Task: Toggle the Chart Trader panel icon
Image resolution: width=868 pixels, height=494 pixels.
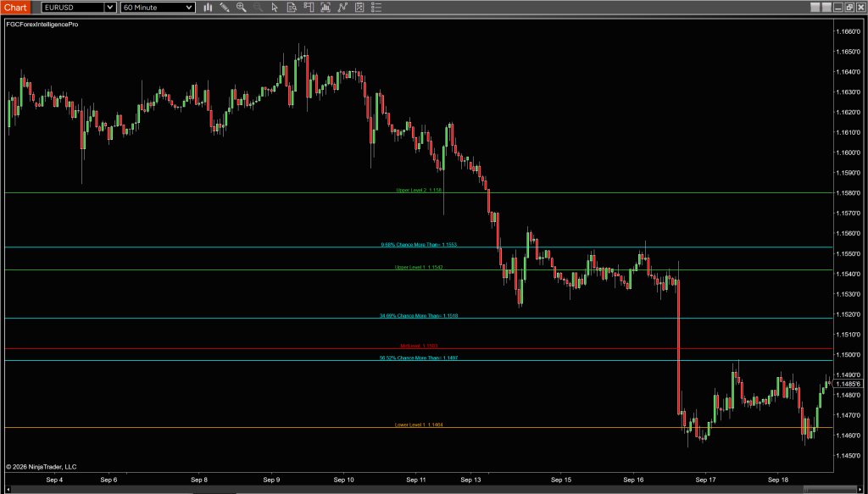Action: (309, 7)
